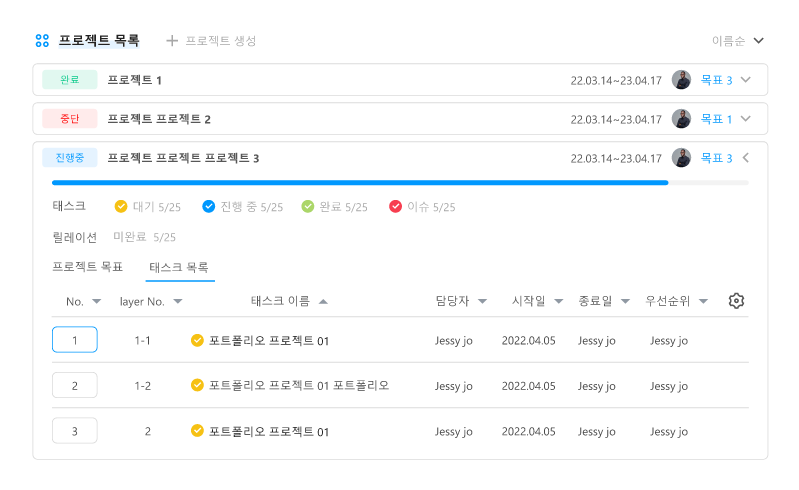Collapse the 프로젝트 프로젝트 프로젝트 3 panel
799x490 pixels.
point(745,158)
